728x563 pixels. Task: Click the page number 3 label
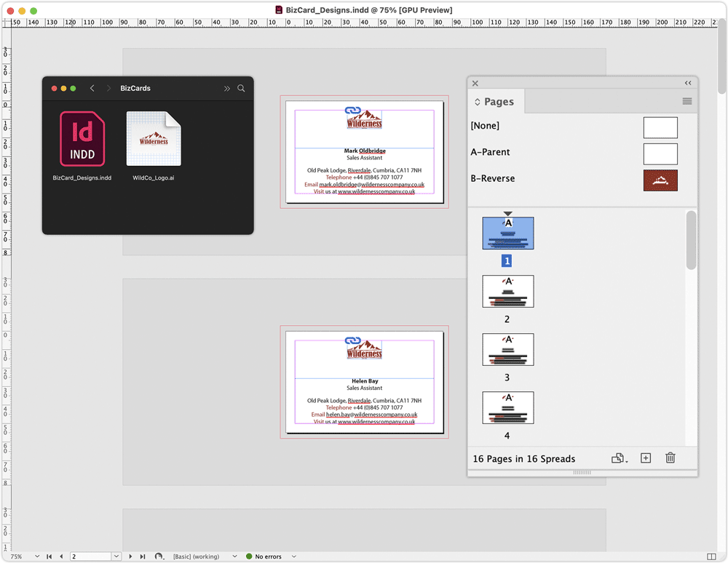point(507,378)
